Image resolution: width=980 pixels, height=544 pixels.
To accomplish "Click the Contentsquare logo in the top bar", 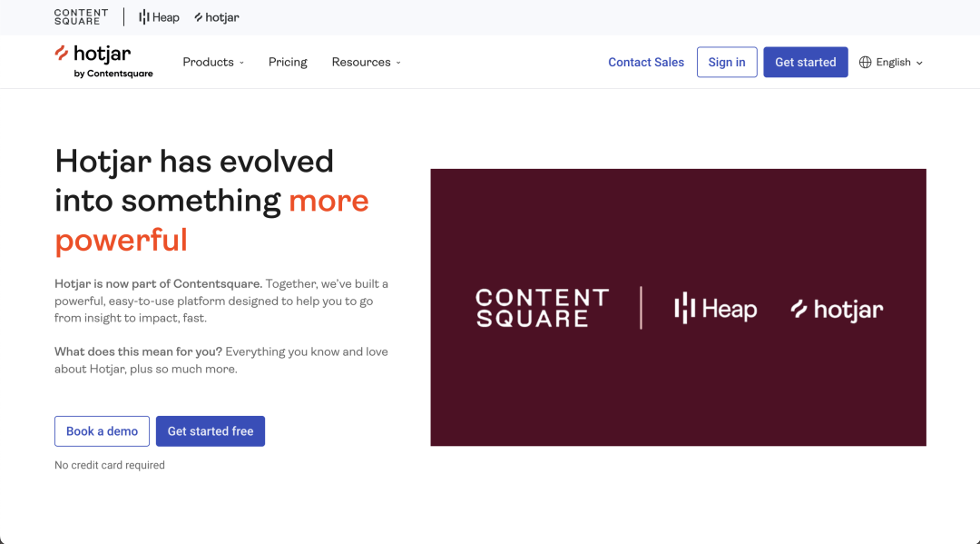I will (81, 17).
